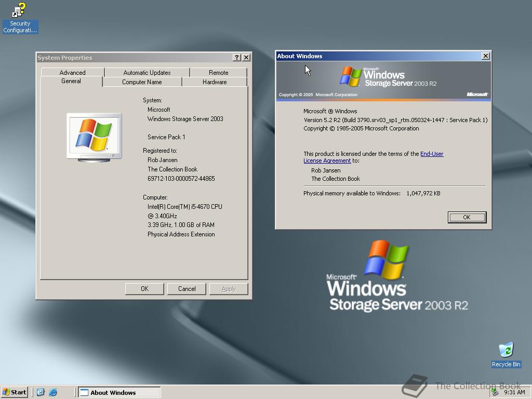Click the Show Desktop quick launch icon
This screenshot has height=399, width=532.
[41, 392]
